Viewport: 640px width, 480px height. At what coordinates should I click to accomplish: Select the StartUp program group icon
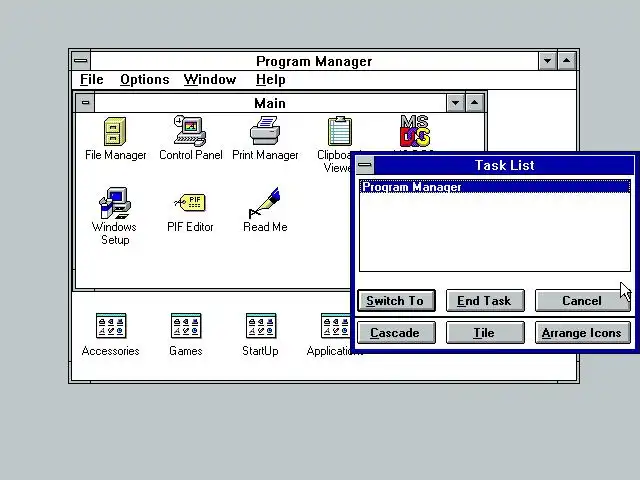coord(261,326)
